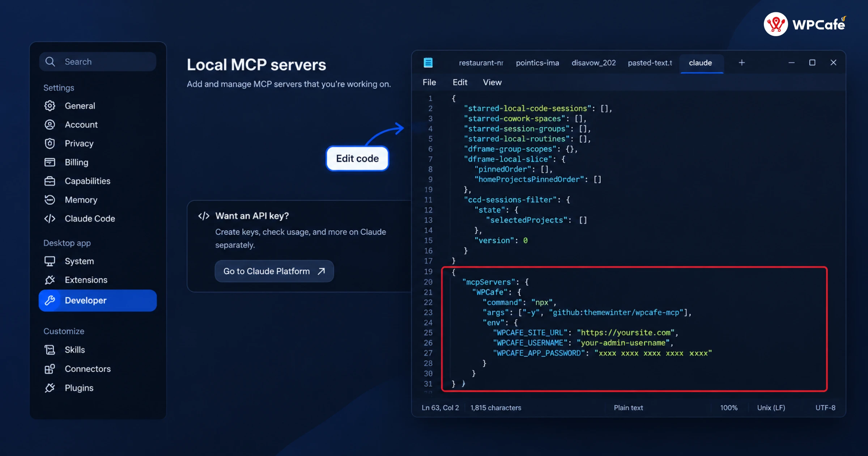868x456 pixels.
Task: Click the UTF-8 encoding indicator
Action: [x=825, y=408]
